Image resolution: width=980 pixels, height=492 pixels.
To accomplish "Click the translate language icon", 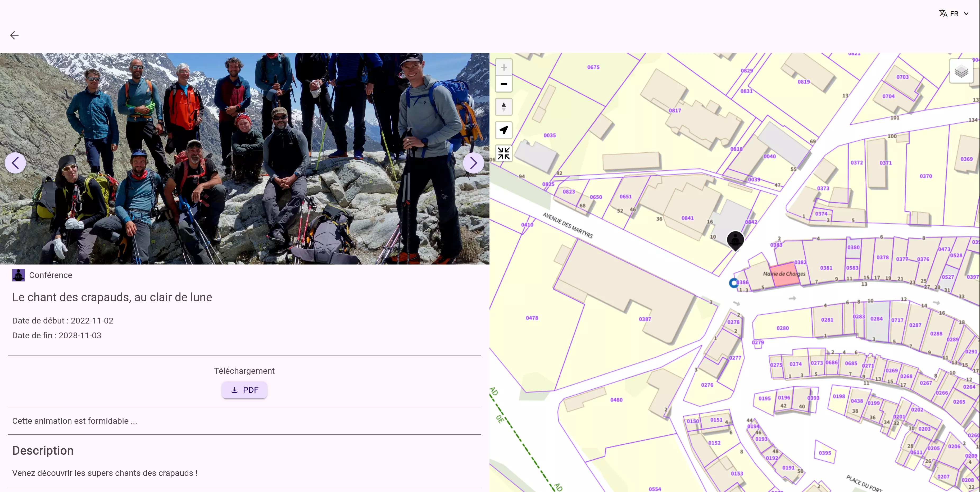I will (x=943, y=14).
